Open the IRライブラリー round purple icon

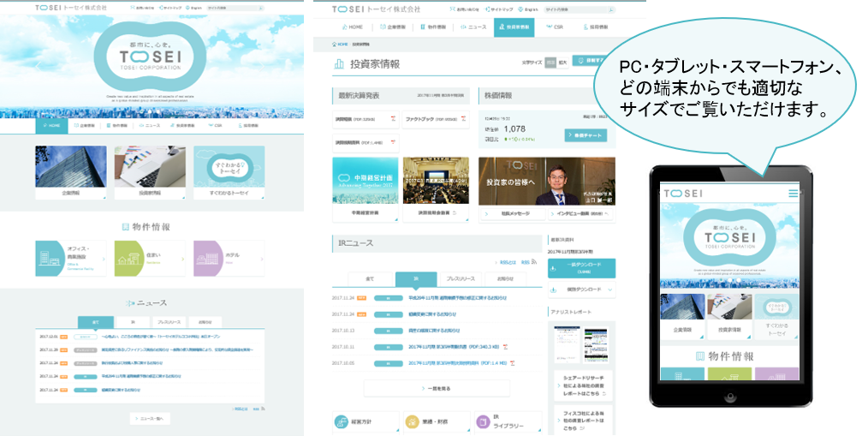[484, 422]
